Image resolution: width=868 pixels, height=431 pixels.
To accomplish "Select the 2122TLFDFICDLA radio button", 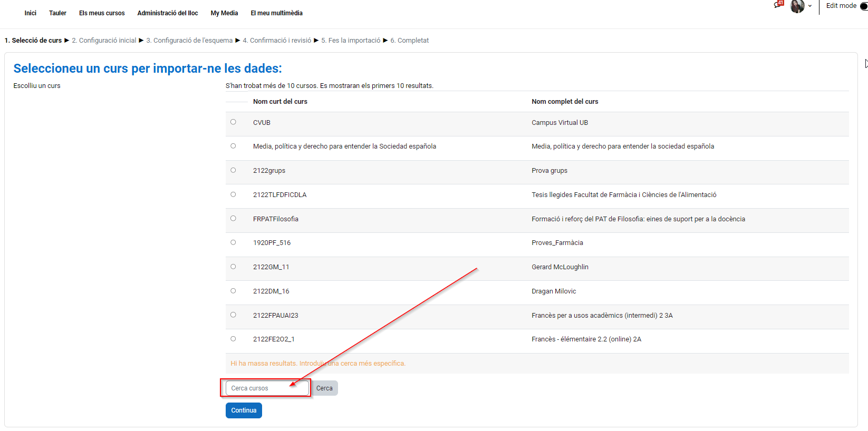I will click(233, 194).
